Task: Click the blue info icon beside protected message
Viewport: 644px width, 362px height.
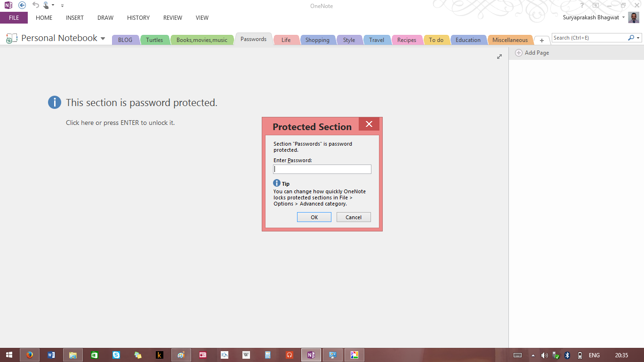Action: 55,102
